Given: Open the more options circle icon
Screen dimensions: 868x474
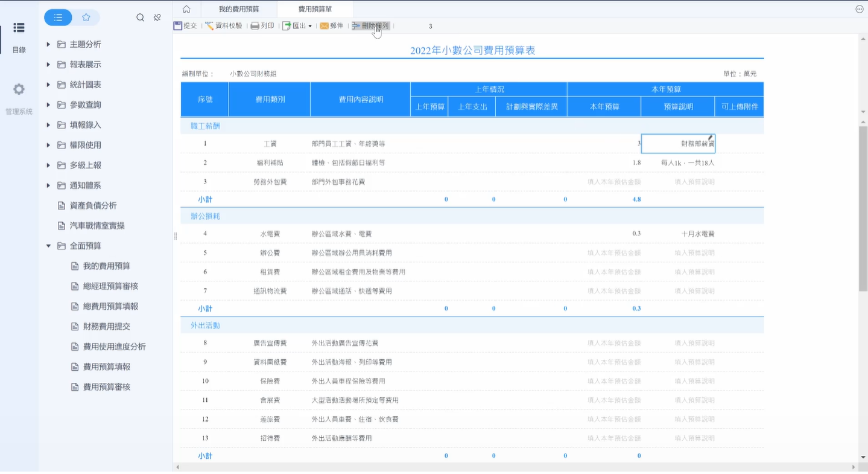Looking at the screenshot, I should [860, 9].
